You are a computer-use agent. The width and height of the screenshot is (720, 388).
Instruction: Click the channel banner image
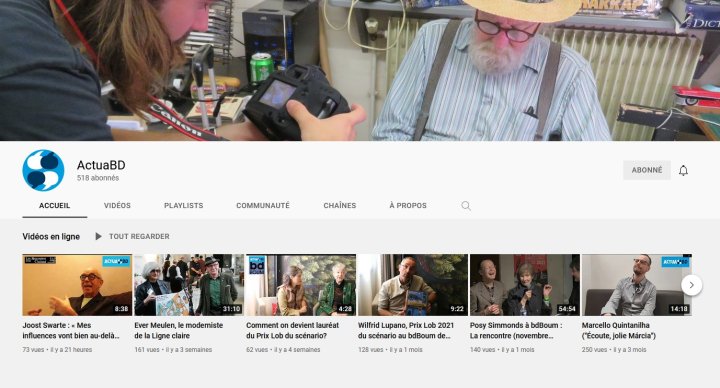pos(360,70)
